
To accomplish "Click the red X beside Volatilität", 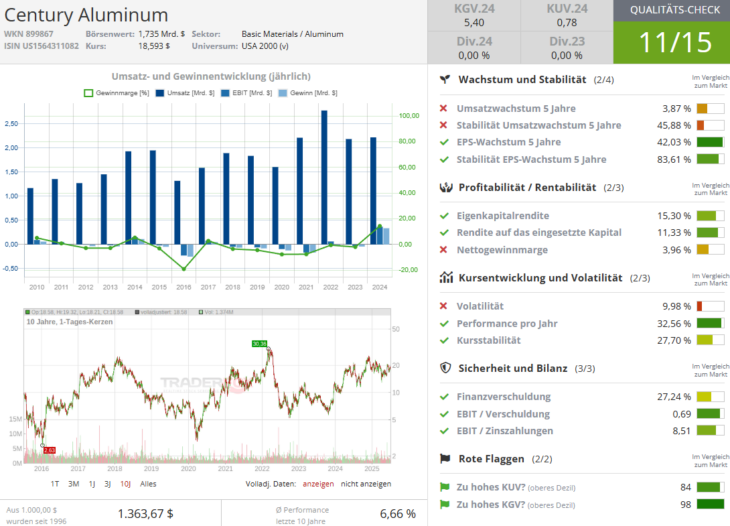I will 444,306.
